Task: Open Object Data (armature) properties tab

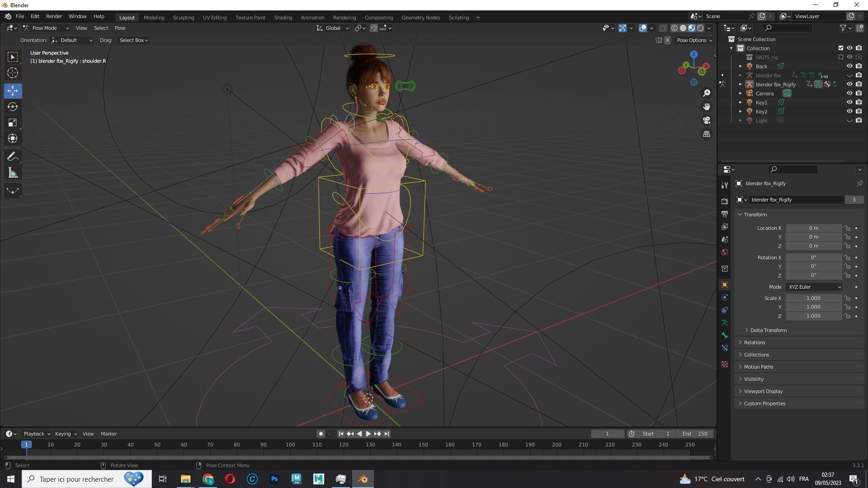Action: click(725, 323)
